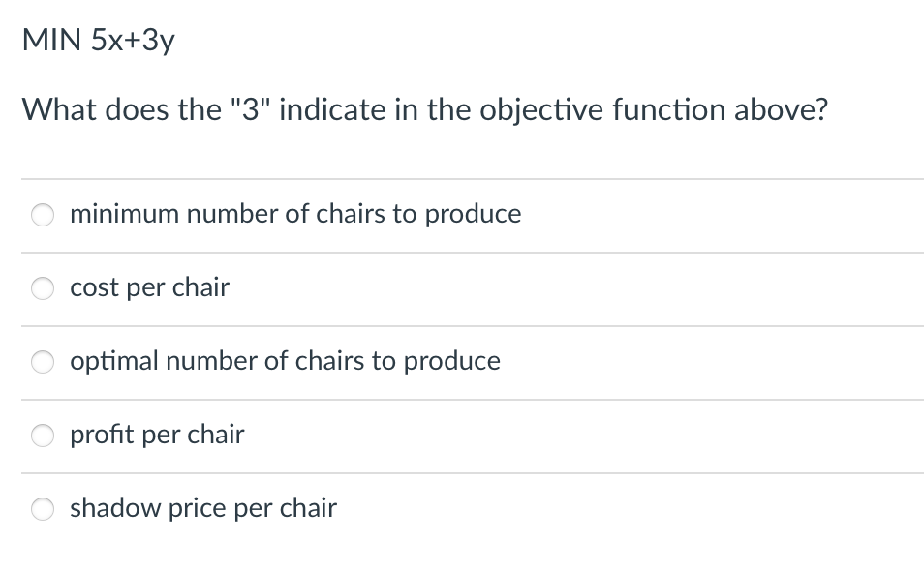Click the 'MIN 5x+3y' objective function heading
924x573 pixels.
(x=98, y=39)
